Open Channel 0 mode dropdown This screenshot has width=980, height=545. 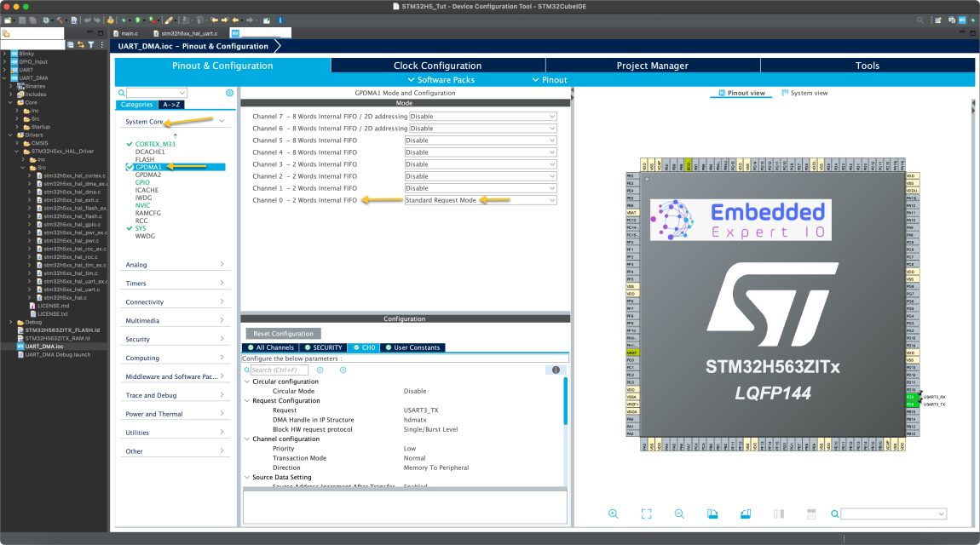[481, 200]
